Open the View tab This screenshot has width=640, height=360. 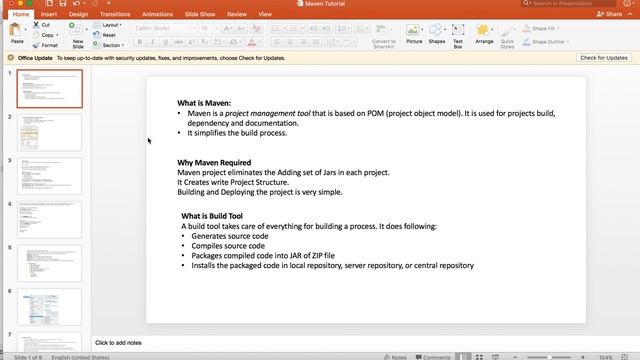pyautogui.click(x=265, y=14)
